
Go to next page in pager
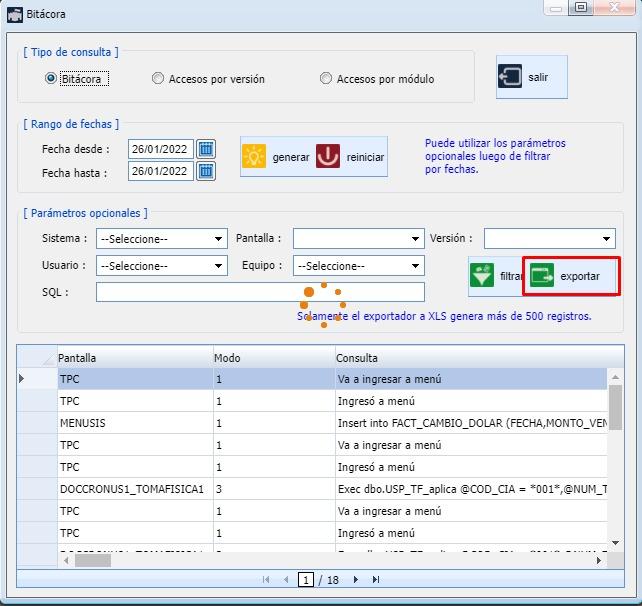pos(355,579)
